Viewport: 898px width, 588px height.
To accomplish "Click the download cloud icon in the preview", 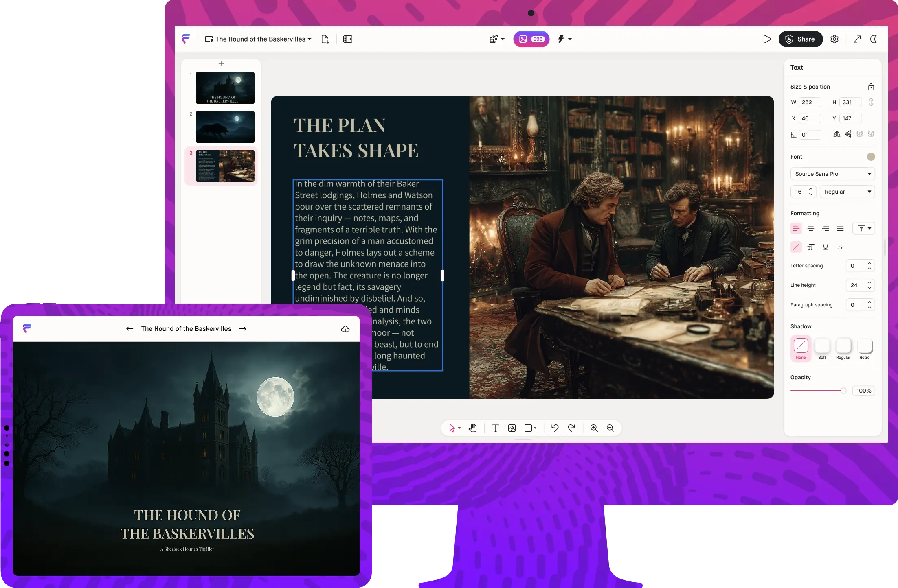I will tap(345, 329).
